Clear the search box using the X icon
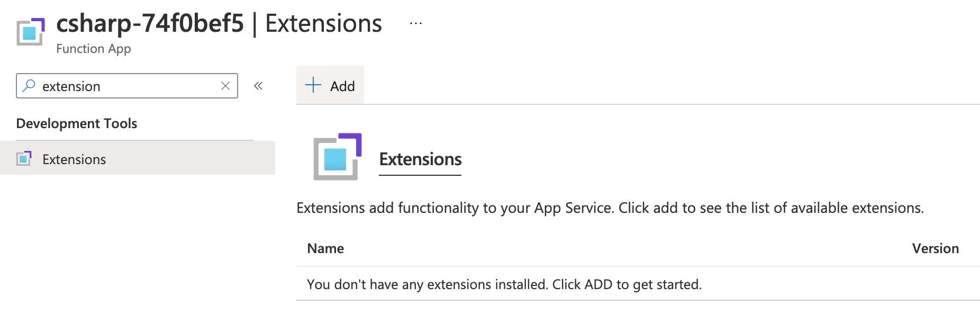980x323 pixels. pos(225,86)
